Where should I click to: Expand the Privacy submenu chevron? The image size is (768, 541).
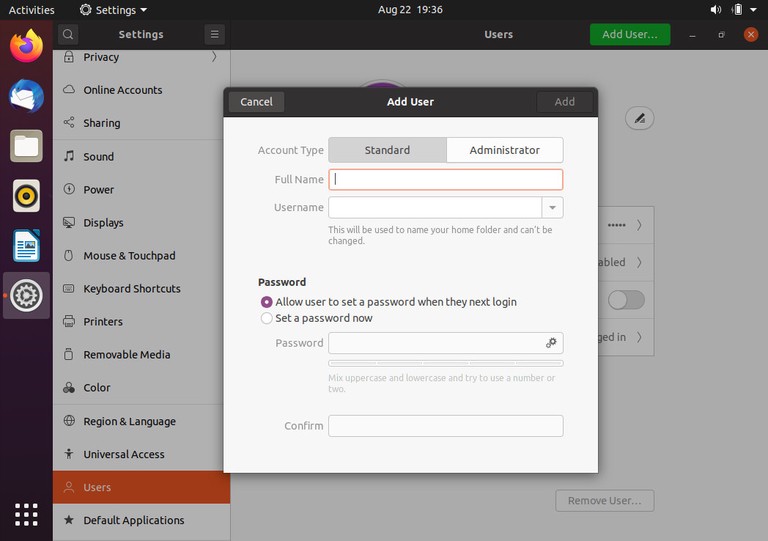214,57
